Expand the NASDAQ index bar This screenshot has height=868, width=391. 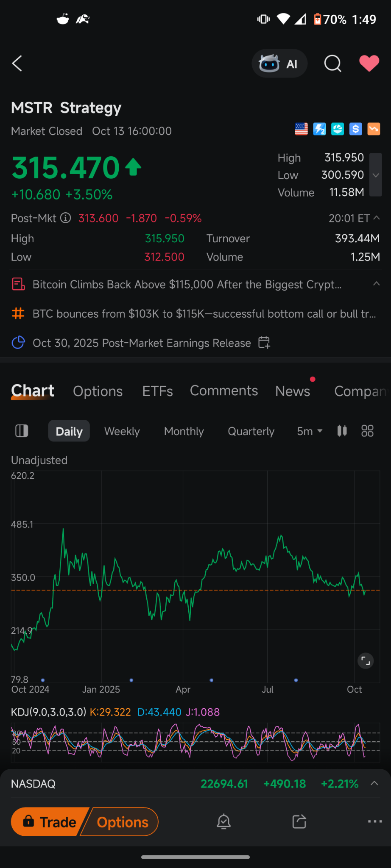[374, 783]
